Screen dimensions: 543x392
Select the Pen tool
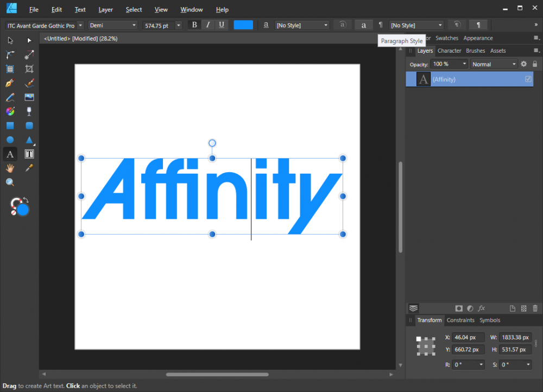pos(10,83)
